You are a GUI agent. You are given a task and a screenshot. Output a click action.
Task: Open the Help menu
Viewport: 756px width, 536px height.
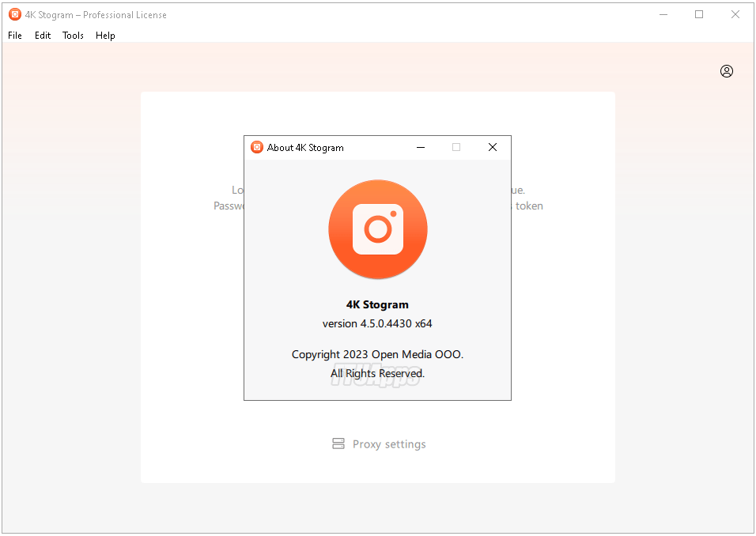point(105,36)
